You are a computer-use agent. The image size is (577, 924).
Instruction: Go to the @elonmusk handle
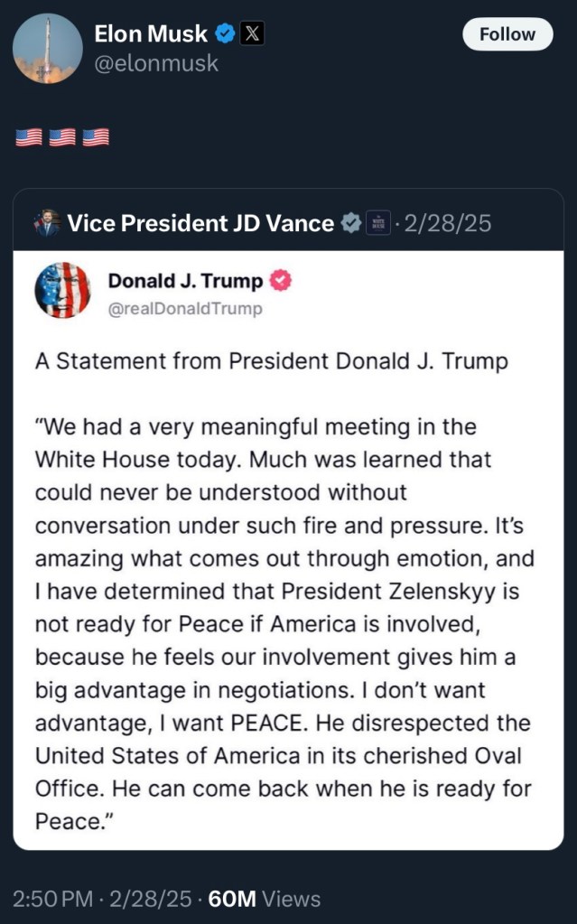[156, 63]
